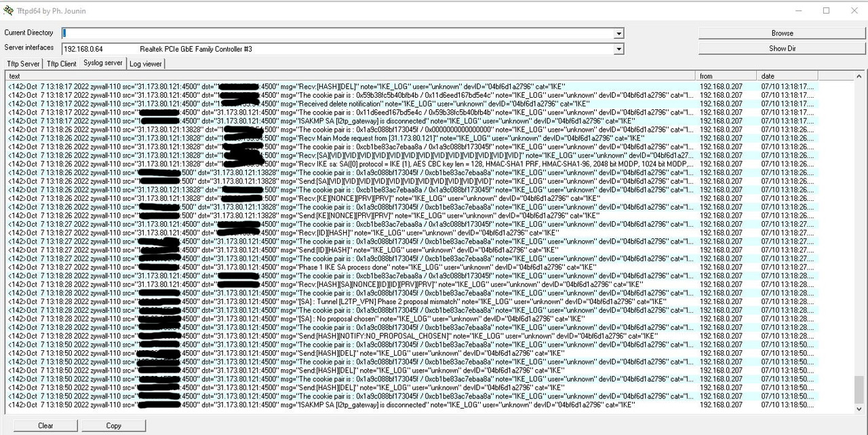The width and height of the screenshot is (868, 435).
Task: Sort by the "text" column header
Action: 351,76
